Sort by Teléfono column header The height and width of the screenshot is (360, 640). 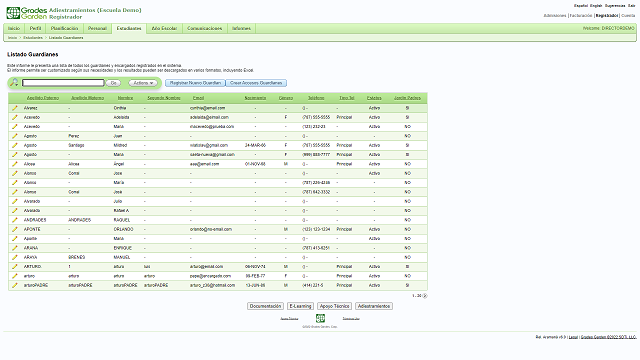[316, 98]
